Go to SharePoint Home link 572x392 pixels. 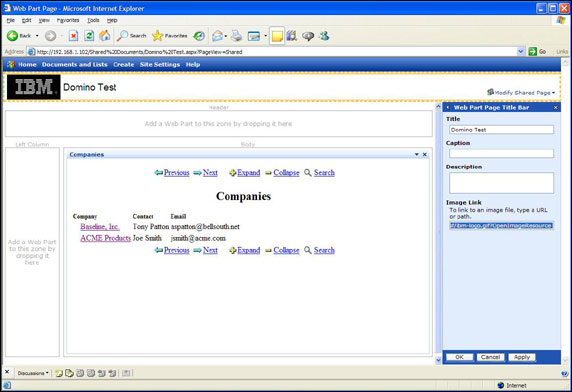[27, 65]
